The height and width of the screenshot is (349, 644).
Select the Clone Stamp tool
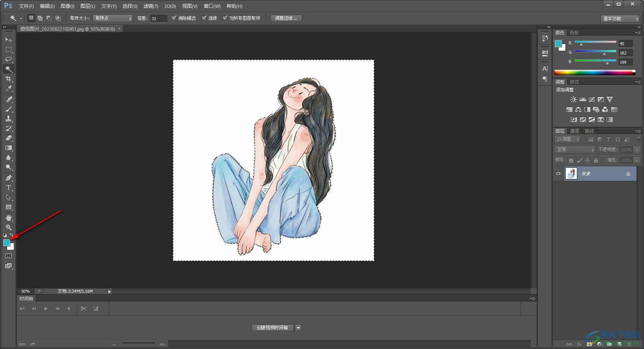tap(9, 119)
